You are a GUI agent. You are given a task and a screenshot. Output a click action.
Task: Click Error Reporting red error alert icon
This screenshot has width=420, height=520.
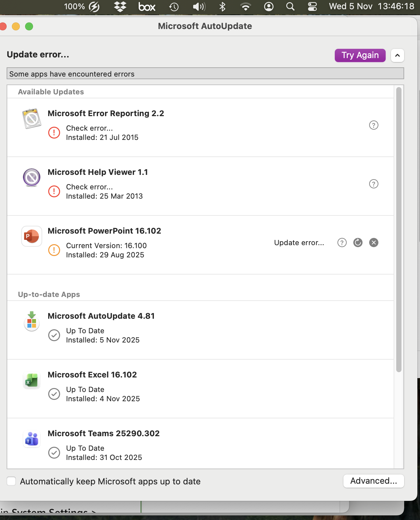click(54, 133)
